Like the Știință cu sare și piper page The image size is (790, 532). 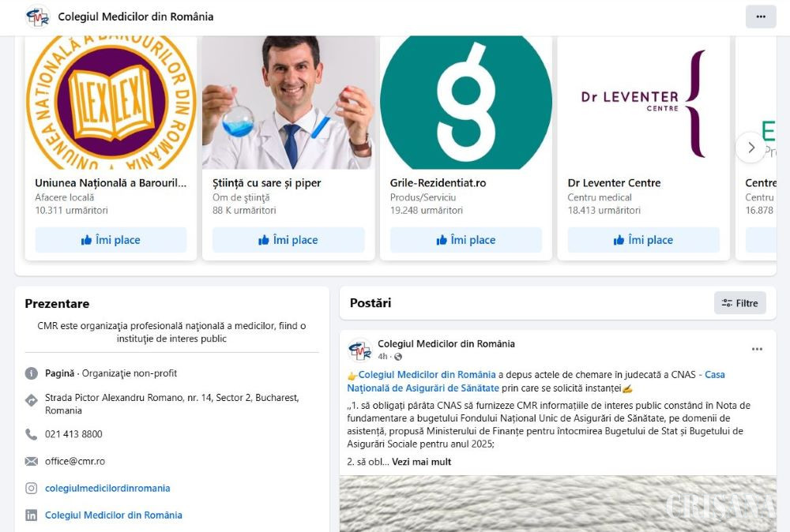288,240
